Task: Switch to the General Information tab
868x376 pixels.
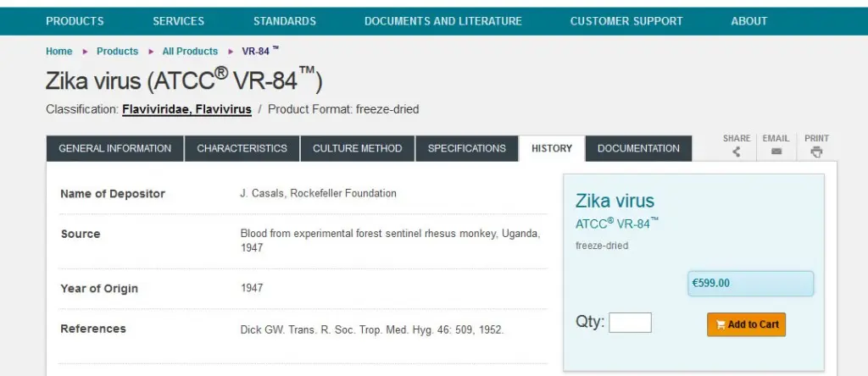Action: click(x=114, y=149)
